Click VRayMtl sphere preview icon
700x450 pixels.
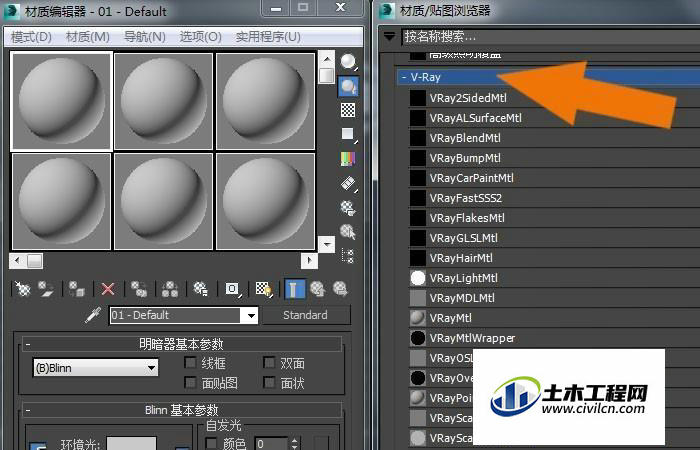pos(418,318)
